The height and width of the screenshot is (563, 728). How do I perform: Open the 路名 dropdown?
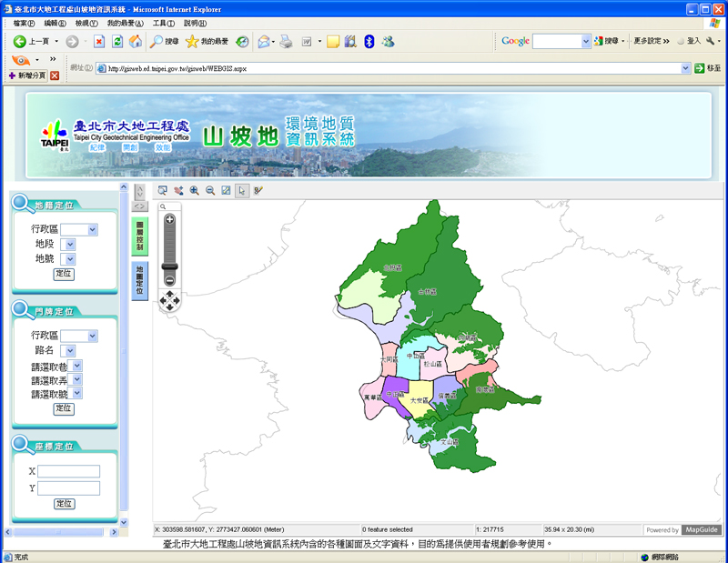71,350
